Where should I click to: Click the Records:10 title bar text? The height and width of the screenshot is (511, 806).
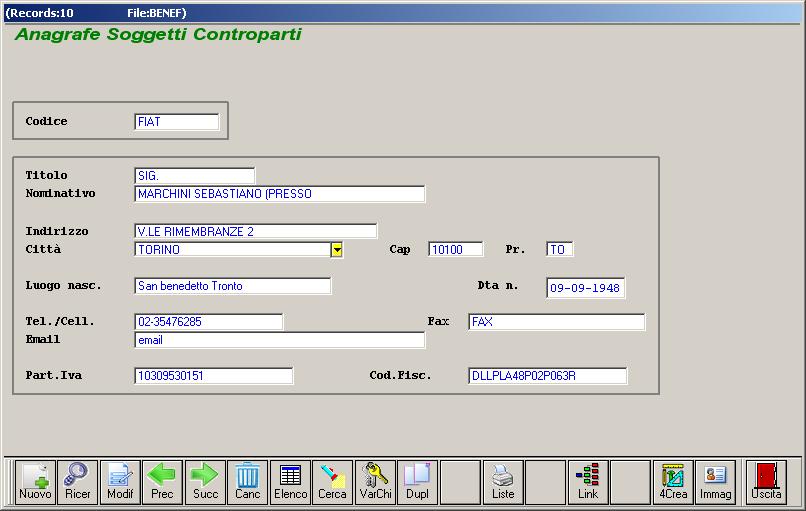pos(39,13)
